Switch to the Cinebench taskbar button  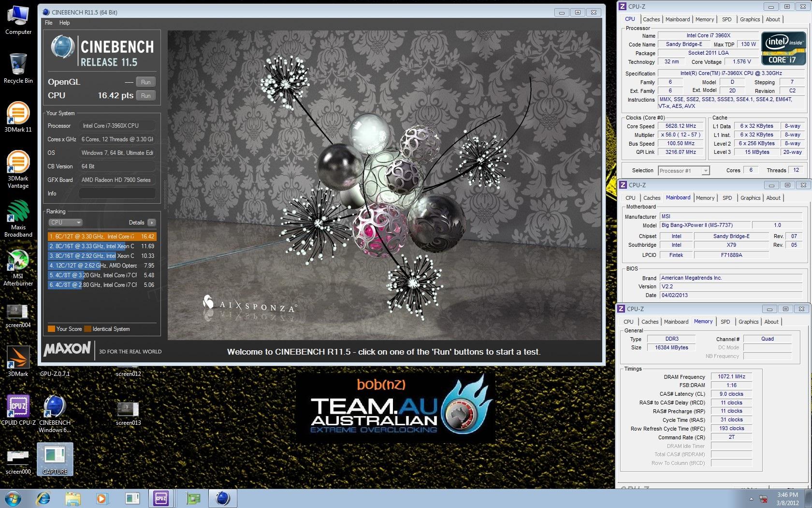coord(223,498)
